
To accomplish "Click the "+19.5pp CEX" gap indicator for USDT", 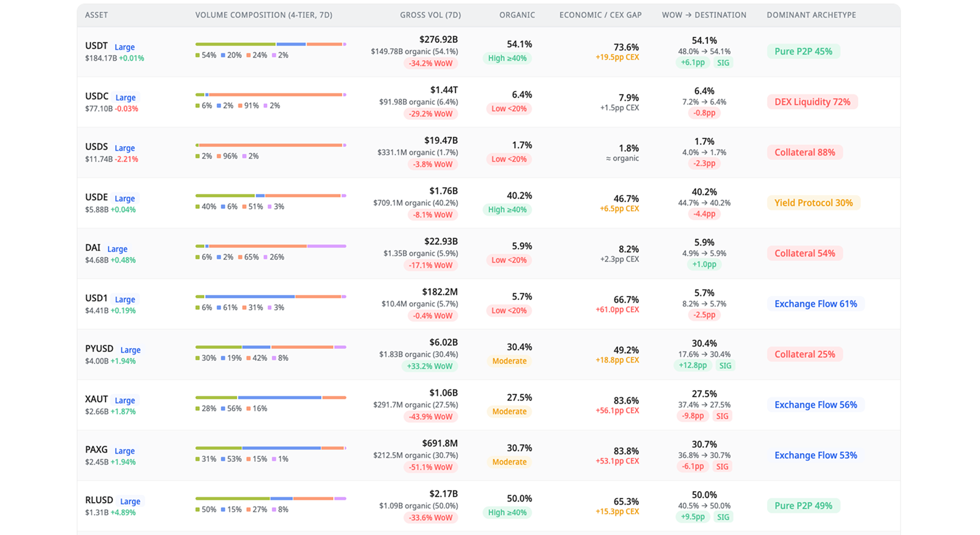I will click(x=617, y=57).
